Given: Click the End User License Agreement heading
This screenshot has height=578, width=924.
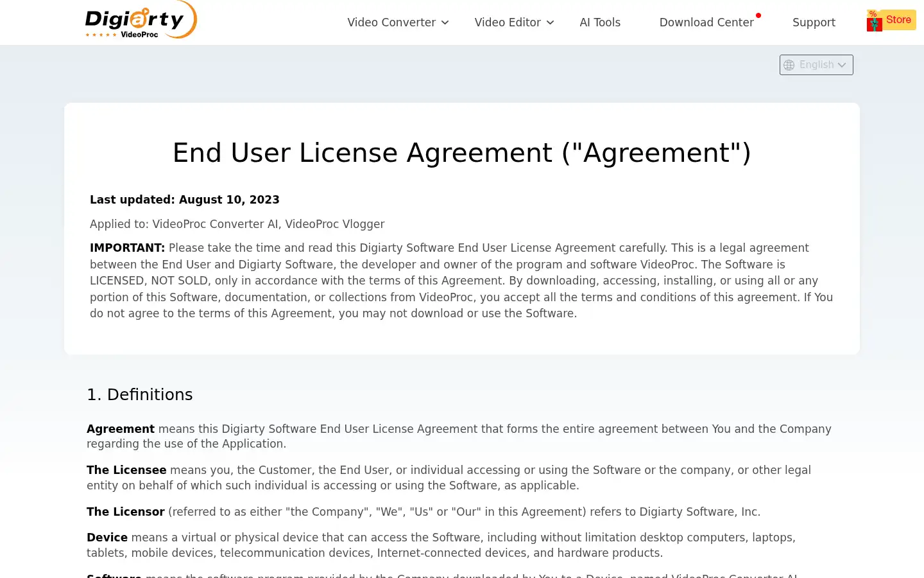Looking at the screenshot, I should pyautogui.click(x=462, y=153).
